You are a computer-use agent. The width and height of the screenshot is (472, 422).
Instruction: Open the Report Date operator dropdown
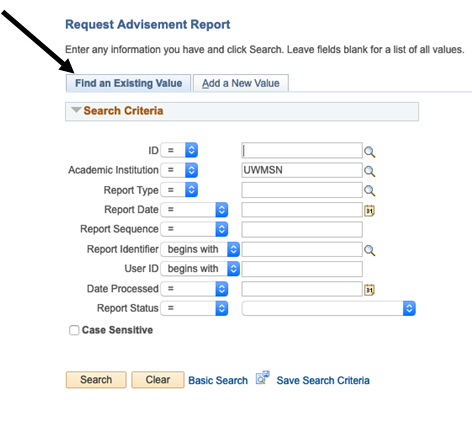point(194,210)
